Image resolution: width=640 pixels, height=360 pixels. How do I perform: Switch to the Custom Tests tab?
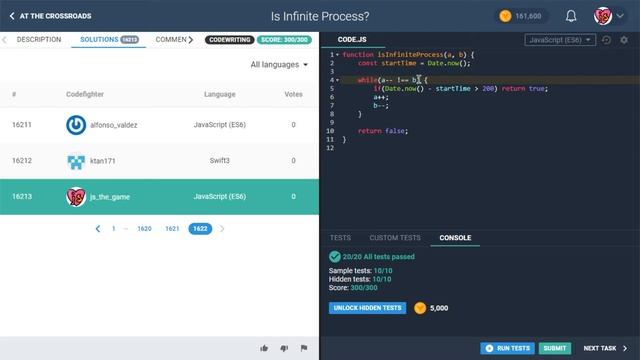(x=395, y=238)
